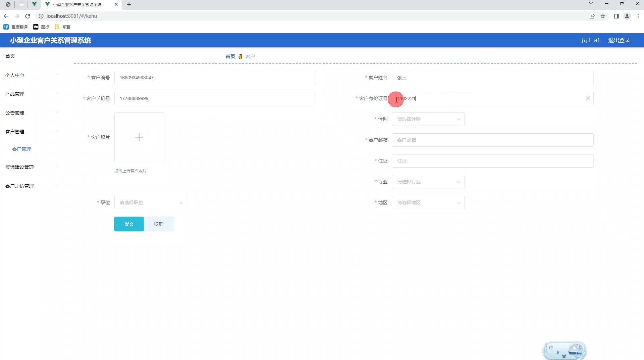644x360 pixels.
Task: Clear the 客户身份证号 field
Action: 588,98
